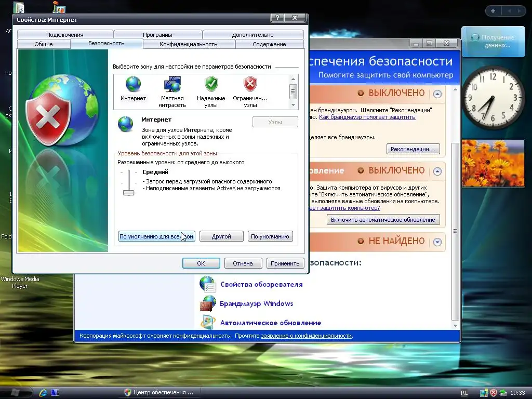Click the RL language indicator in tray
The width and height of the screenshot is (532, 399).
464,393
